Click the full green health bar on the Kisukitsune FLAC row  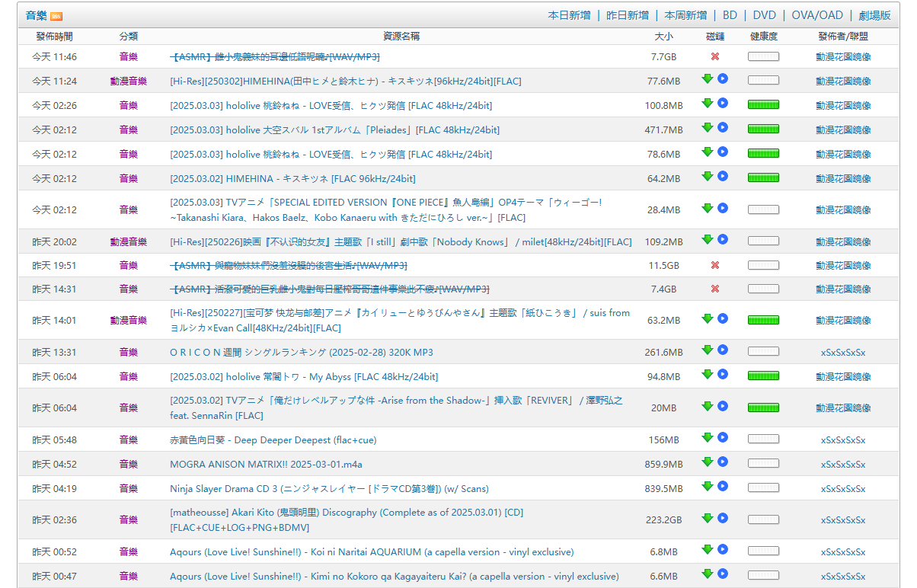(x=763, y=176)
